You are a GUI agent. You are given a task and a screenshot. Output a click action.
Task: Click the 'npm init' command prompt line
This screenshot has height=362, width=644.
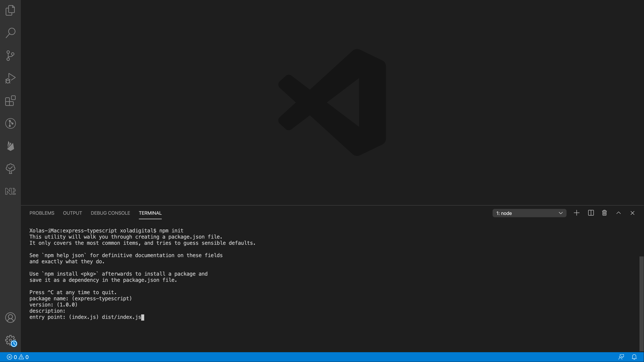[x=106, y=231]
